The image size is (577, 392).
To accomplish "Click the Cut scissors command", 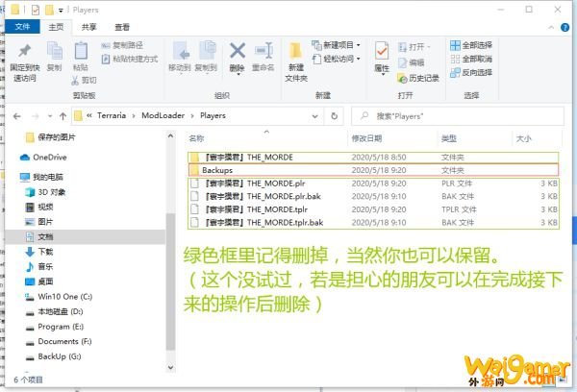I will [84, 80].
